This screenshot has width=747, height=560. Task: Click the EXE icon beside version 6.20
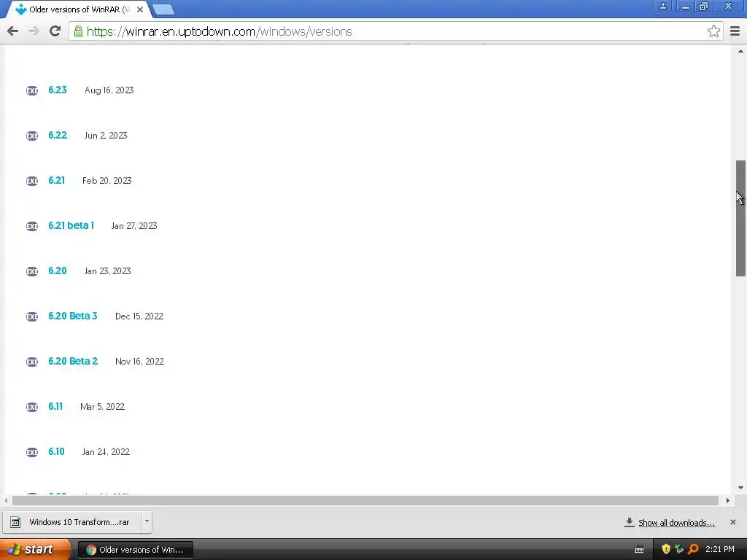point(32,271)
